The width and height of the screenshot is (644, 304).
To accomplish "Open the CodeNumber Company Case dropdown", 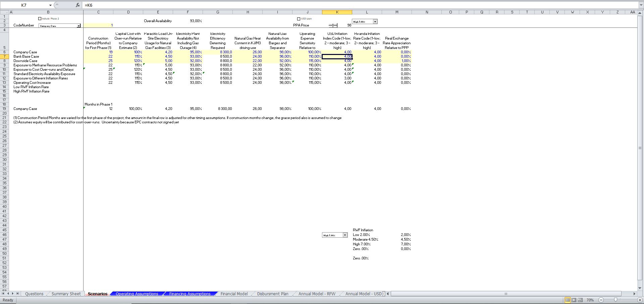I will coord(78,26).
